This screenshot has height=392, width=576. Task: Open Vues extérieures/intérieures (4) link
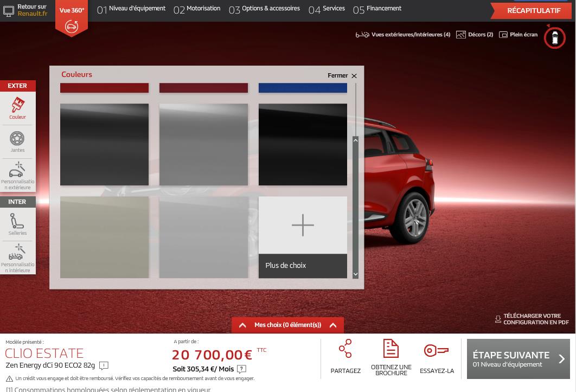coord(411,35)
